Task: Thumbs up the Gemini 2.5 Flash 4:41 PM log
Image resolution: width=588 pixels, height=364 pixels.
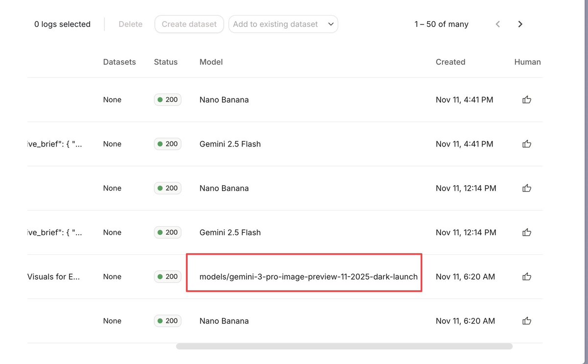Action: (x=527, y=144)
